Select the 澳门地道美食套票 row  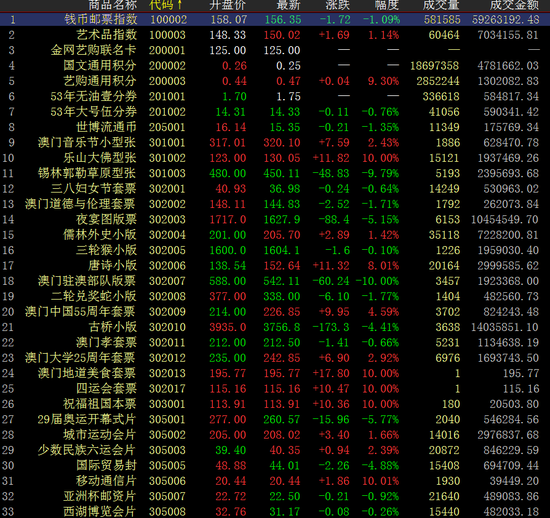tap(275, 373)
